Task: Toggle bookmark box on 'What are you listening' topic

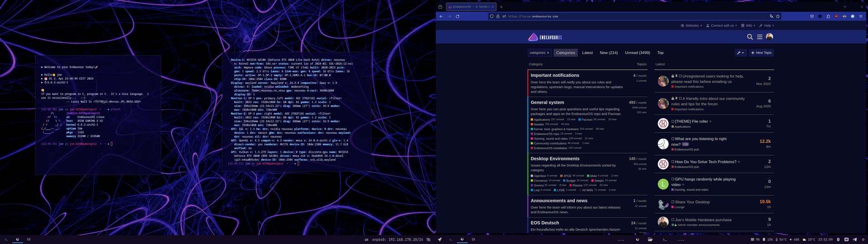Action: point(673,139)
